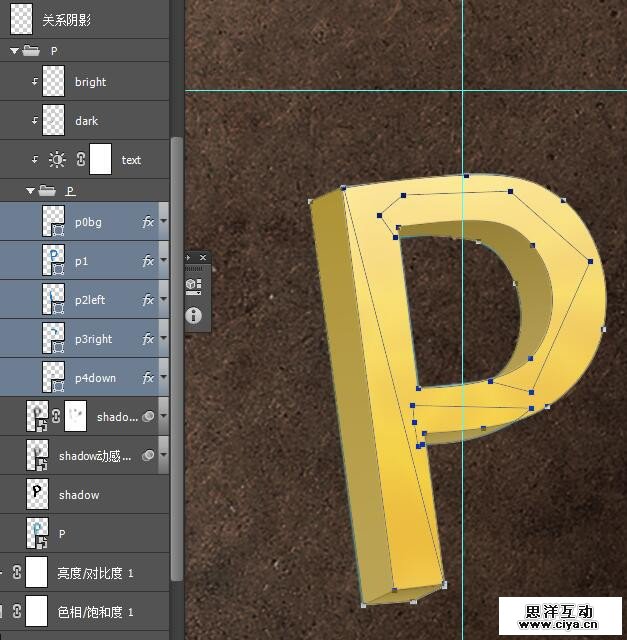627x640 pixels.
Task: Click brightness adjustment icon on text layer
Action: click(56, 160)
